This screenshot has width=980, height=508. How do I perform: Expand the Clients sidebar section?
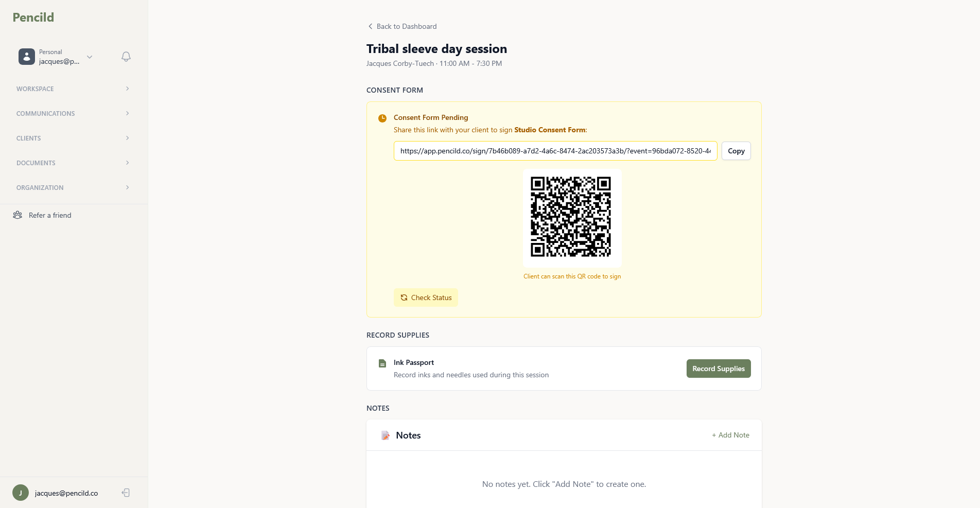73,138
